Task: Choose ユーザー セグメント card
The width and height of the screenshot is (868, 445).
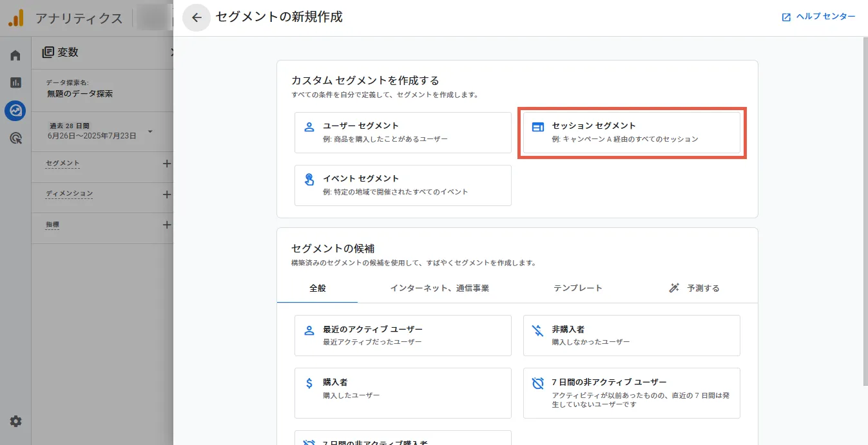Action: click(403, 133)
